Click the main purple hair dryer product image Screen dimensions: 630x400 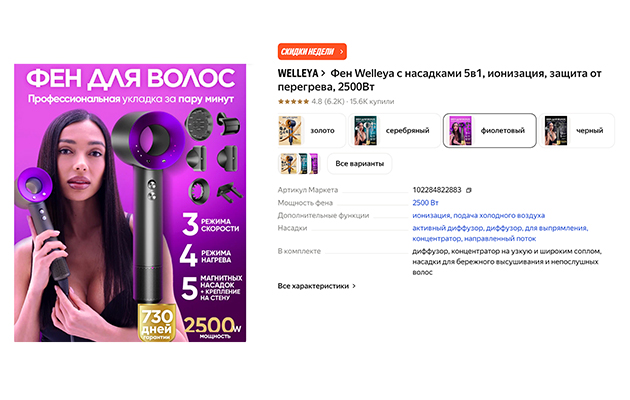[130, 203]
